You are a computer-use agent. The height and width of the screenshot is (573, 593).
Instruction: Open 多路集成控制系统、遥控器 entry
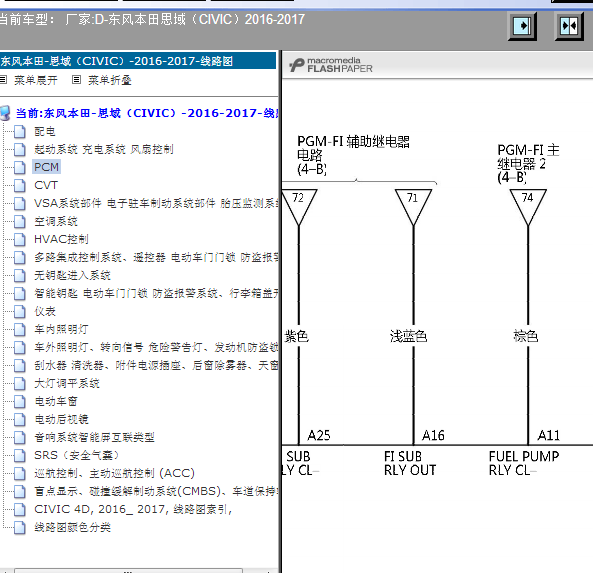156,257
